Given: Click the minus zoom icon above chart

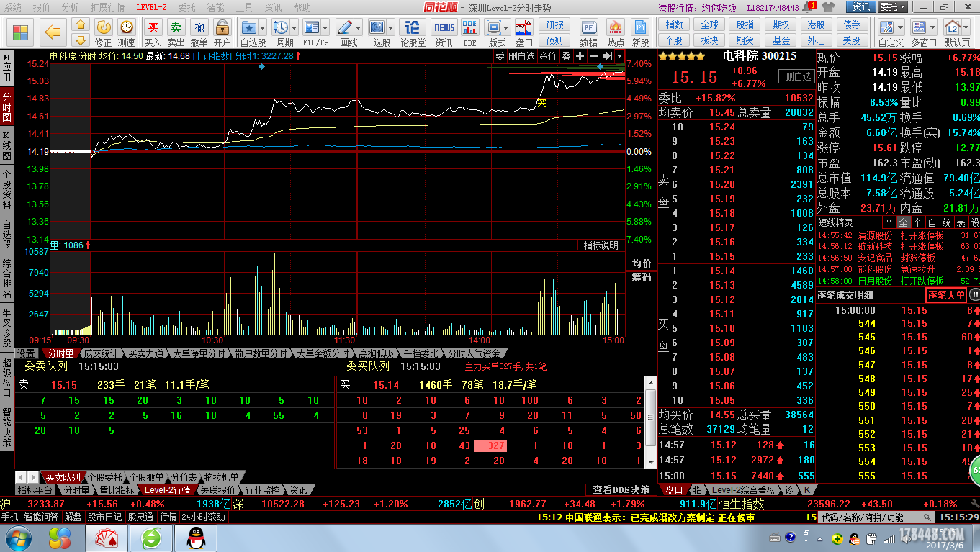Looking at the screenshot, I should [x=593, y=56].
